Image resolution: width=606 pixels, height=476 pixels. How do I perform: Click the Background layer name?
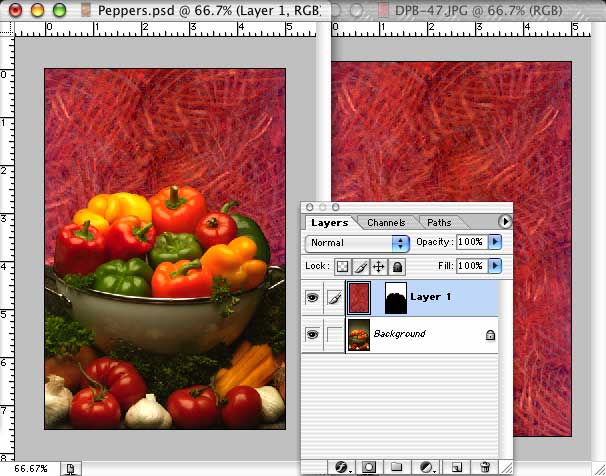400,334
